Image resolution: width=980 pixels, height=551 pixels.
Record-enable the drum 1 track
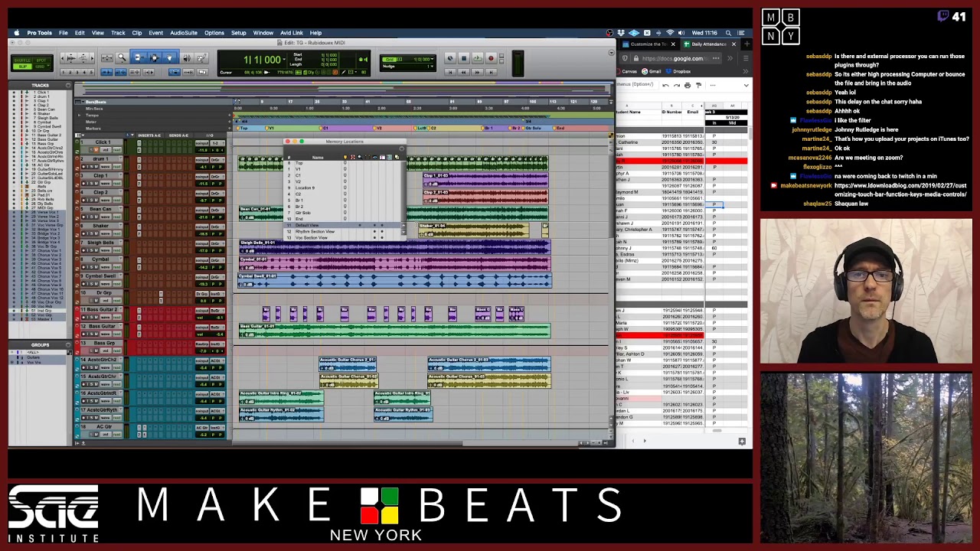coord(83,167)
